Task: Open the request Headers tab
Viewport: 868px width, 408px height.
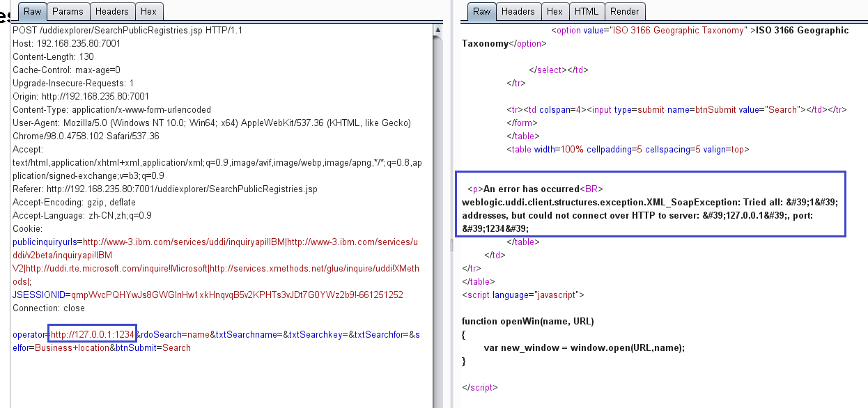Action: tap(112, 11)
